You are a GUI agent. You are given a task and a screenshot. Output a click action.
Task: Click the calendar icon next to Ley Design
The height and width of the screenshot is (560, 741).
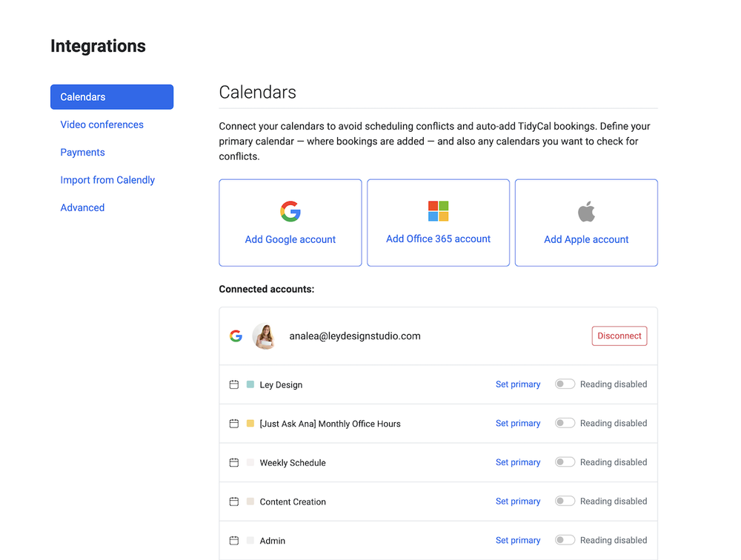pos(234,384)
